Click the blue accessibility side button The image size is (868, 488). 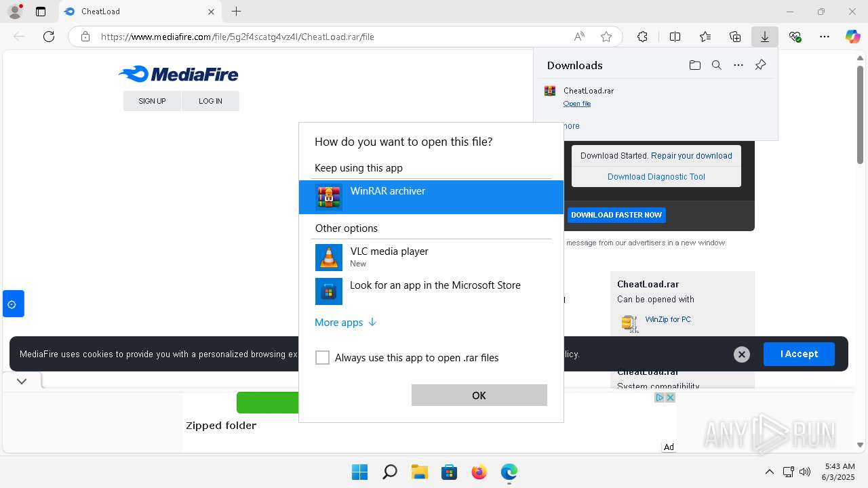(14, 304)
